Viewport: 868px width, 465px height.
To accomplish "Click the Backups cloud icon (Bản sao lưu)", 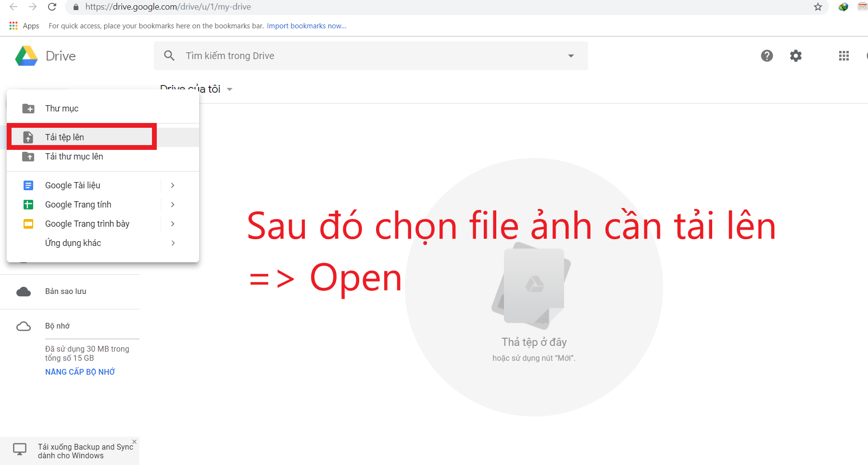I will coord(24,292).
